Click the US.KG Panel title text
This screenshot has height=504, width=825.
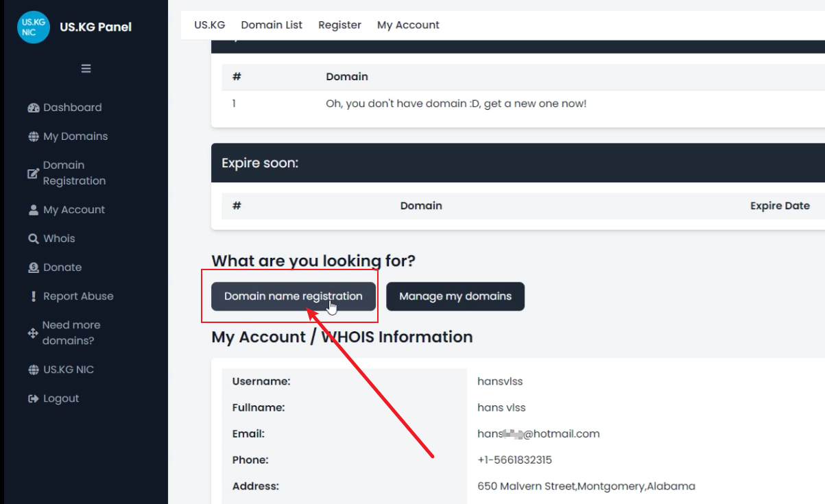(x=95, y=27)
